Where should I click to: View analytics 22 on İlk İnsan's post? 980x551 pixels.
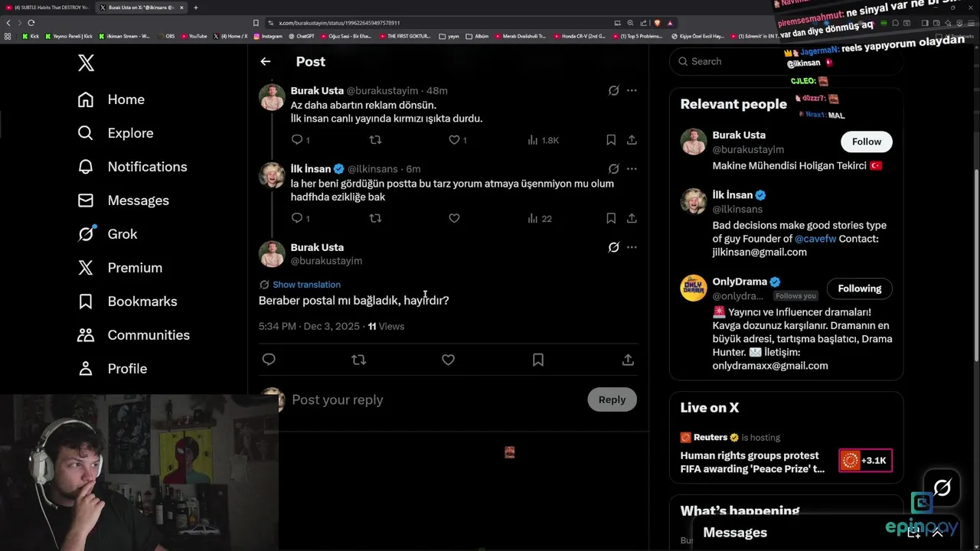[539, 218]
